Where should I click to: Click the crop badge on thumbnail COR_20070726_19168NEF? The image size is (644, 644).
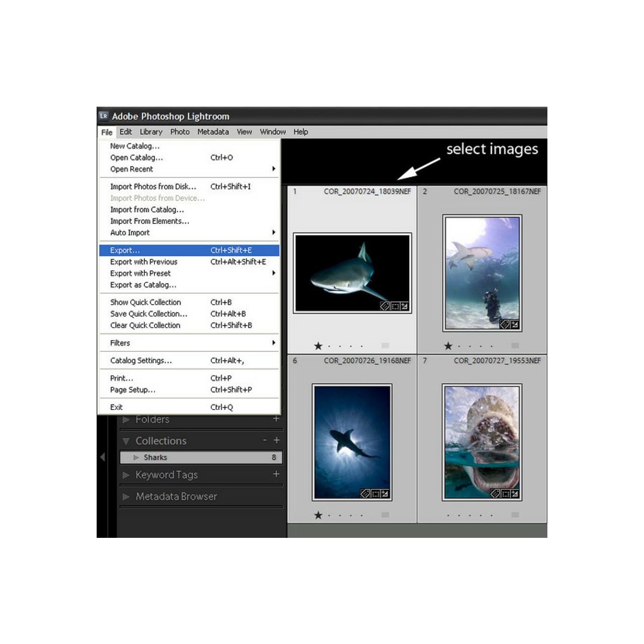pos(374,494)
